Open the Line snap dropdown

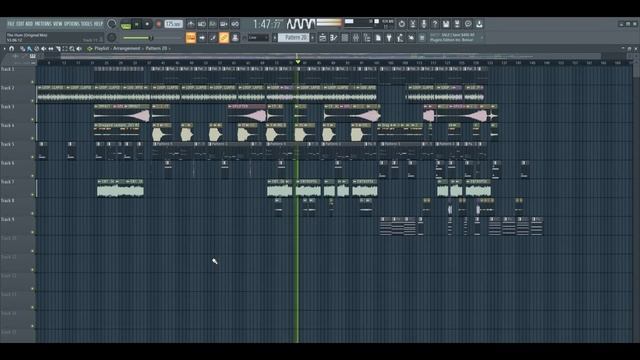258,38
